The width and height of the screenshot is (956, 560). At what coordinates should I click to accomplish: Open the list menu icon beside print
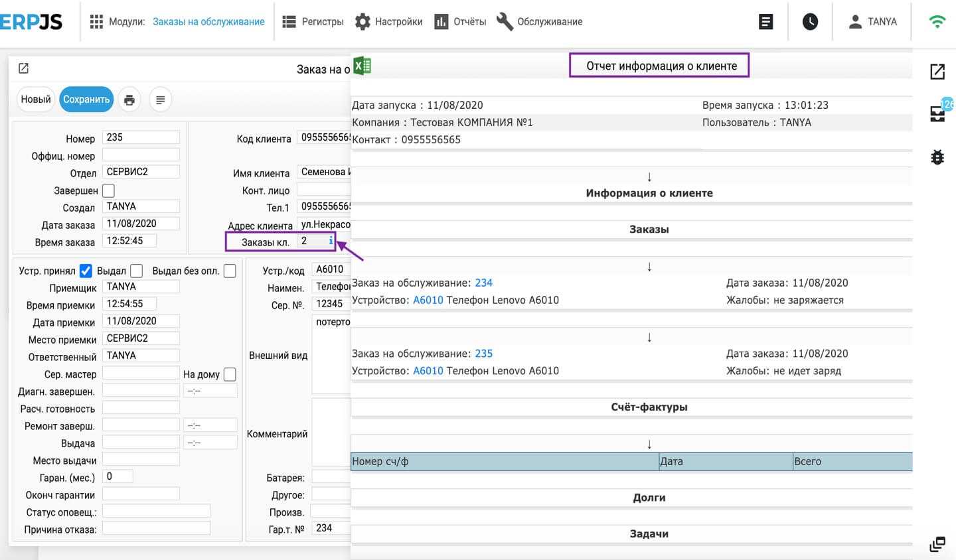[x=160, y=100]
